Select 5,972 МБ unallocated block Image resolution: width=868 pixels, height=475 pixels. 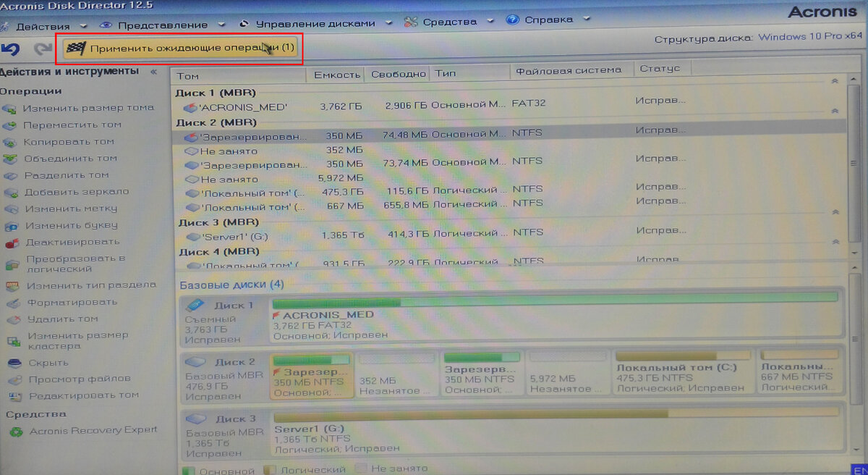(569, 374)
